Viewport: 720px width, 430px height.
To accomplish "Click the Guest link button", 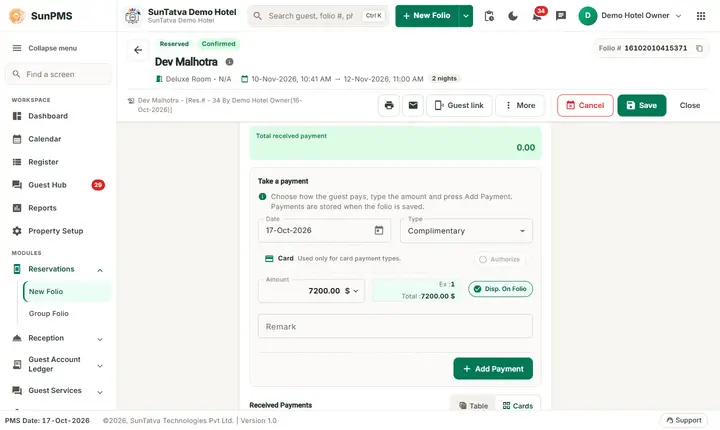I will tap(459, 105).
